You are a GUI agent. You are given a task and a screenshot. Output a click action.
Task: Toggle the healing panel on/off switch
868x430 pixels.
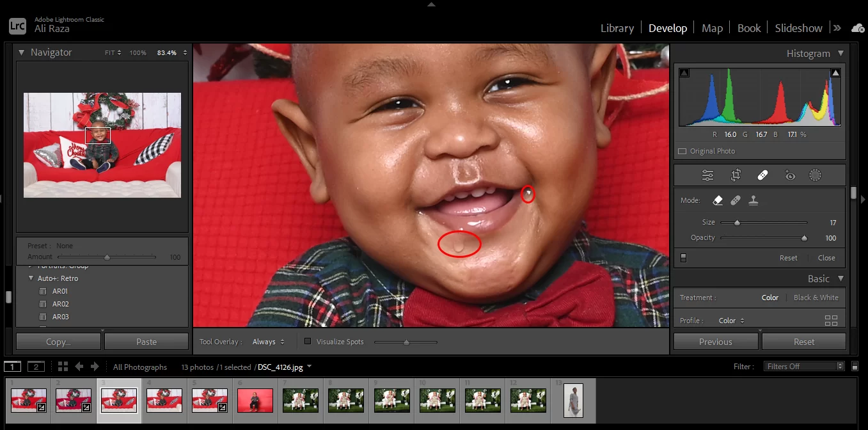click(683, 258)
